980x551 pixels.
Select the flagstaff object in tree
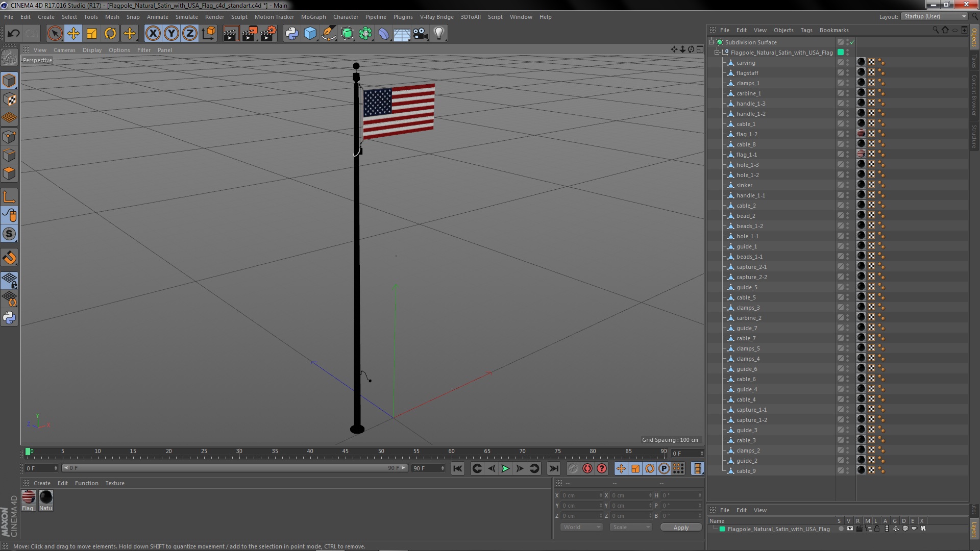pos(747,73)
